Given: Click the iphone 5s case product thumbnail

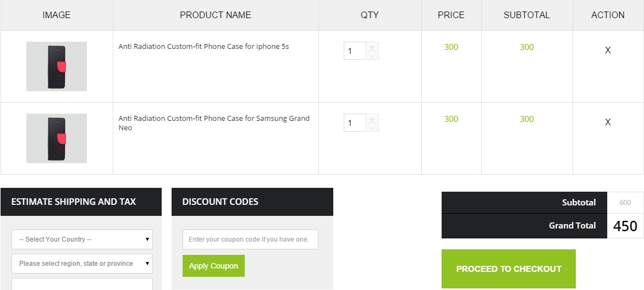Looking at the screenshot, I should click(57, 66).
